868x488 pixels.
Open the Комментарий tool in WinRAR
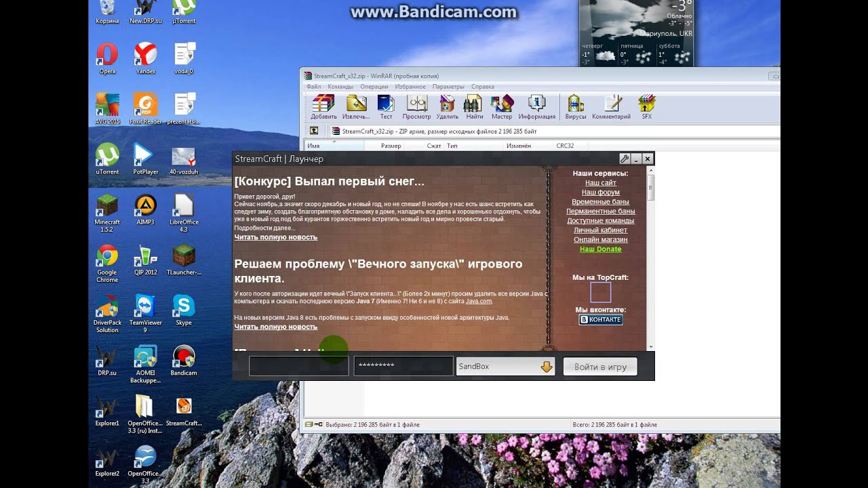[x=612, y=107]
